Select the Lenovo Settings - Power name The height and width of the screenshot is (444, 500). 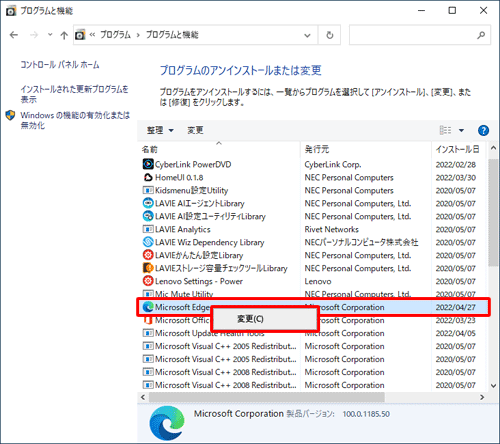click(x=199, y=281)
